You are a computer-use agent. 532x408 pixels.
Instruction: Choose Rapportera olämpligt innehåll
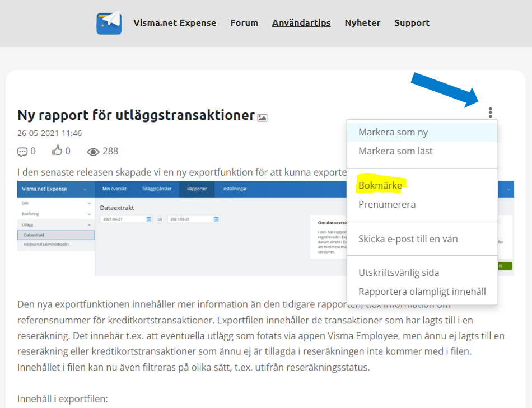[422, 292]
